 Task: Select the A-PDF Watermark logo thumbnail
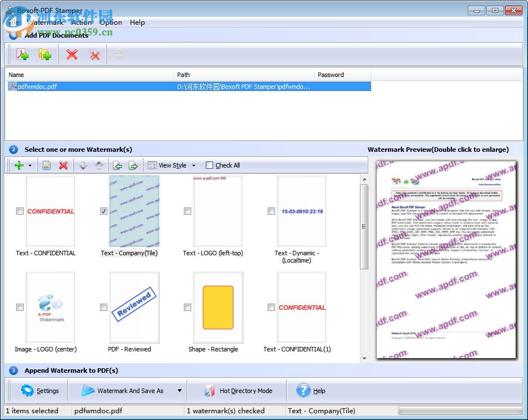pos(51,307)
